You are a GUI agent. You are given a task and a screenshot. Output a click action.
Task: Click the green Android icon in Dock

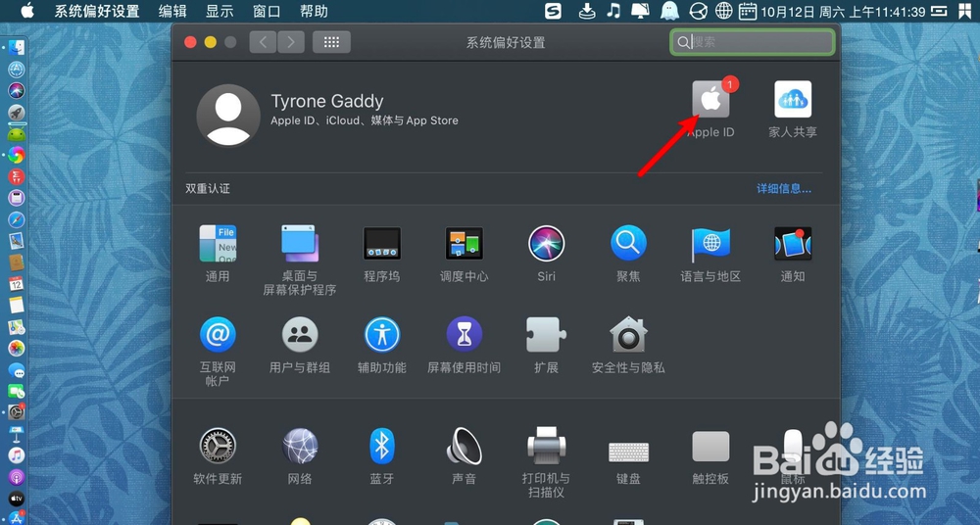17,133
